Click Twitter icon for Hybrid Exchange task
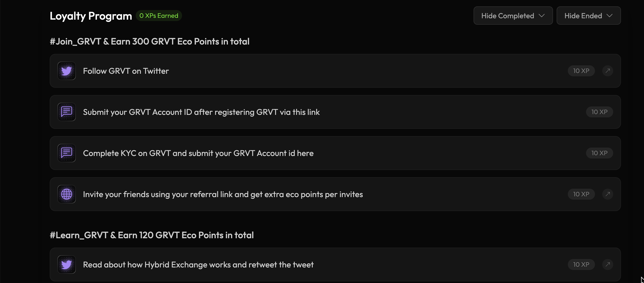The image size is (644, 283). coord(67,264)
